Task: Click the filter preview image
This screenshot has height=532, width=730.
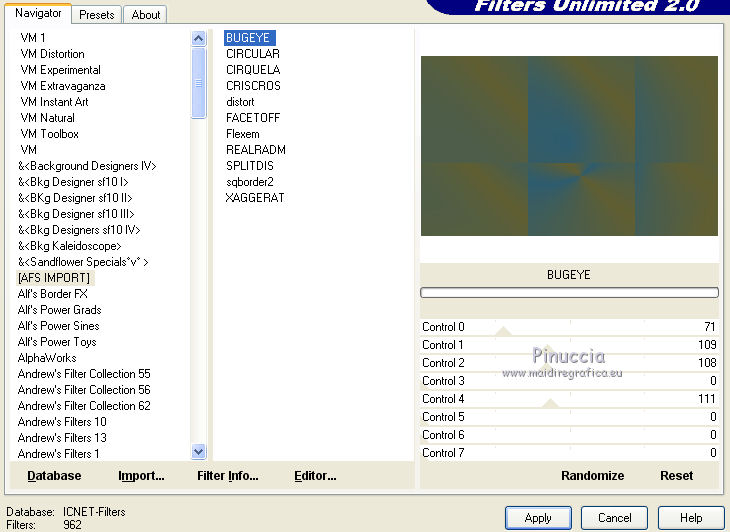Action: click(x=569, y=146)
